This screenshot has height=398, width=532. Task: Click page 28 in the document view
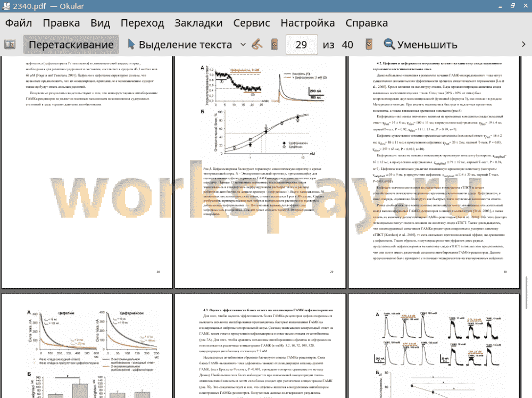[x=87, y=172]
